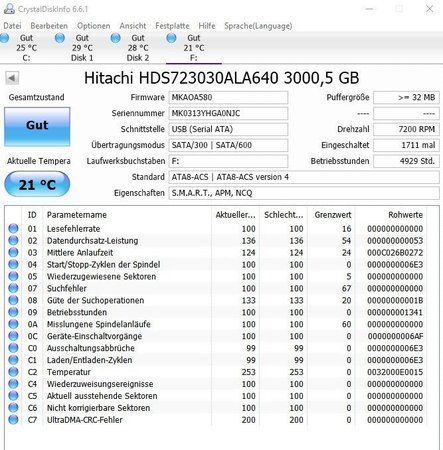Click status icon for Suchfehler row
The image size is (443, 450).
tap(13, 288)
